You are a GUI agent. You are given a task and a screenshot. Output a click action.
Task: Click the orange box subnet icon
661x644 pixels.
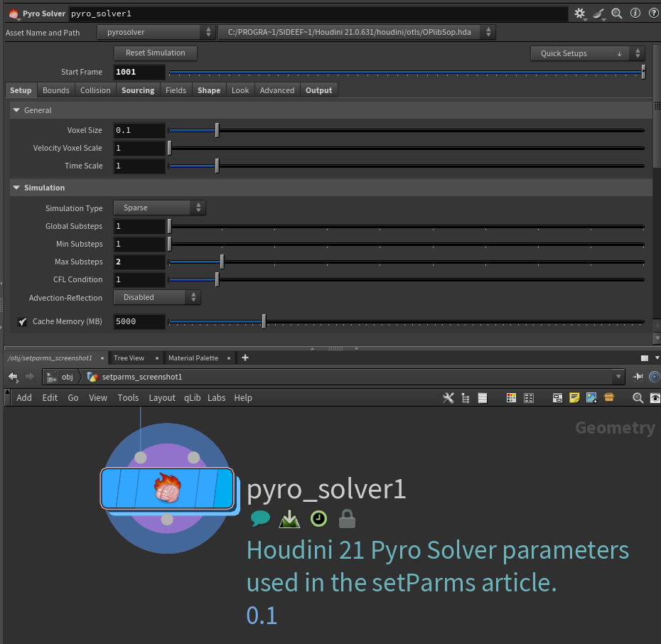click(x=609, y=397)
